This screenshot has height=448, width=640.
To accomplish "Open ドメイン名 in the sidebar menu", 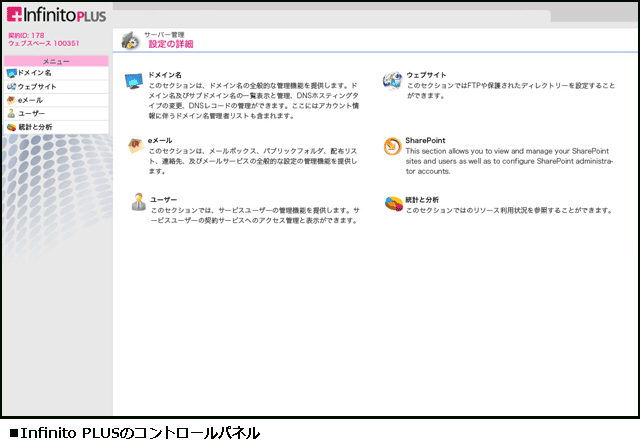I will (56, 73).
